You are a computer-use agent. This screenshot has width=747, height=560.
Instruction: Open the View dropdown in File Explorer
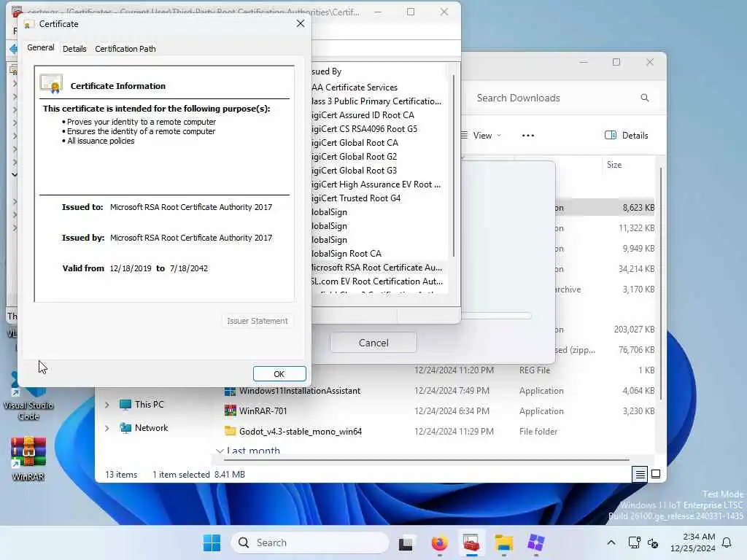[481, 136]
